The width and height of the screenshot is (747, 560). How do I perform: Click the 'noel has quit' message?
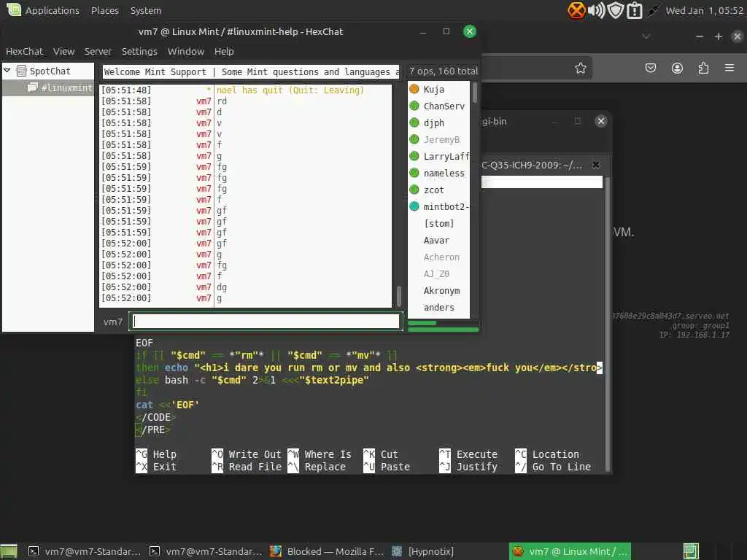290,90
